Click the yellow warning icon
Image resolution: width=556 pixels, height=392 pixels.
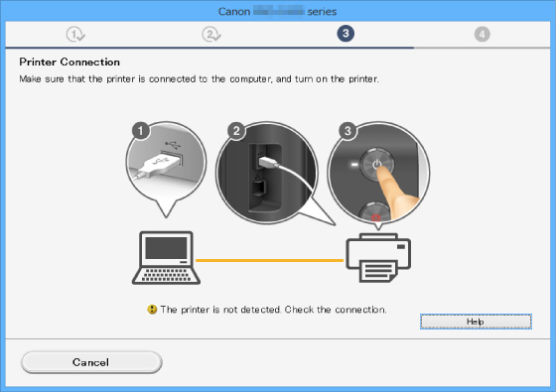point(152,310)
